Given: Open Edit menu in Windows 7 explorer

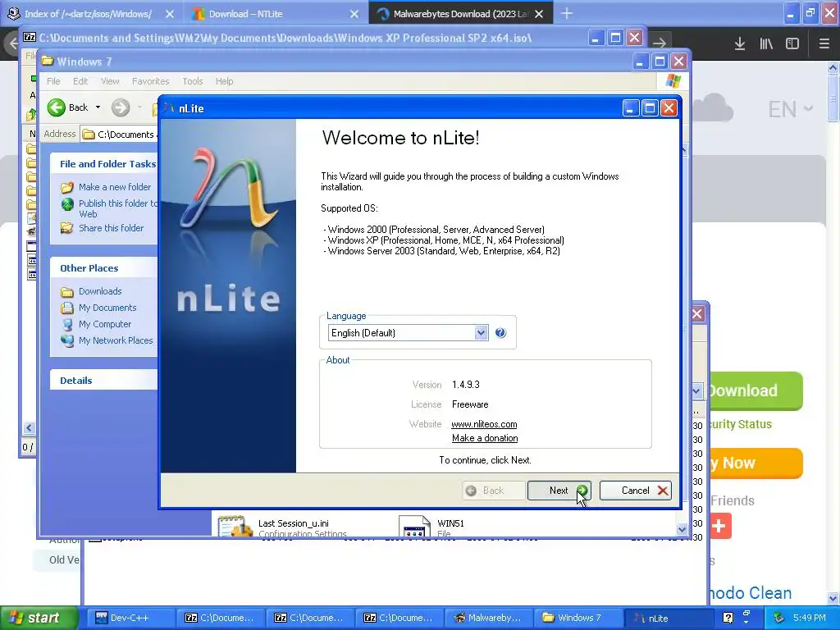Looking at the screenshot, I should (80, 81).
